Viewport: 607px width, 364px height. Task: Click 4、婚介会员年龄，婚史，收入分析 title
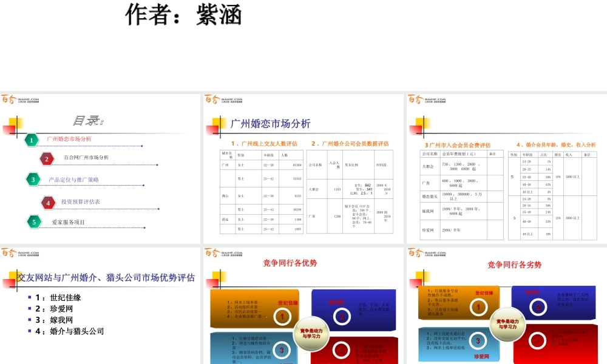point(556,144)
